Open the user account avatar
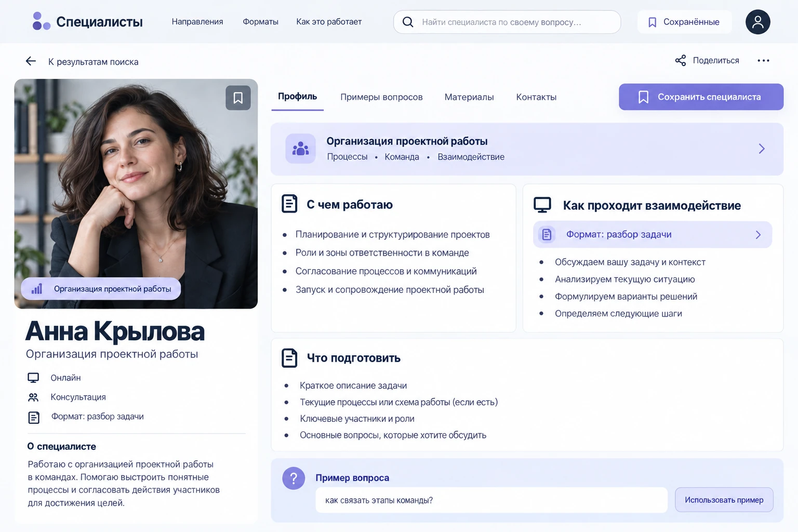The width and height of the screenshot is (798, 532). (758, 22)
